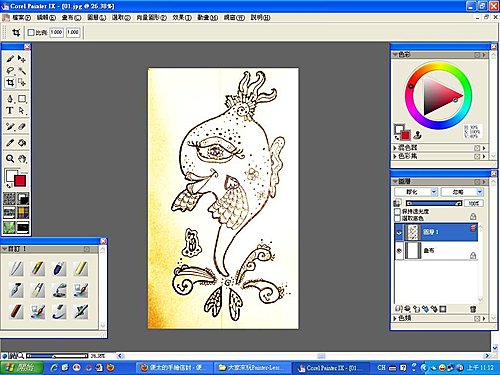The image size is (500, 375).
Task: Check the ratio box in the crop options
Action: click(x=31, y=32)
